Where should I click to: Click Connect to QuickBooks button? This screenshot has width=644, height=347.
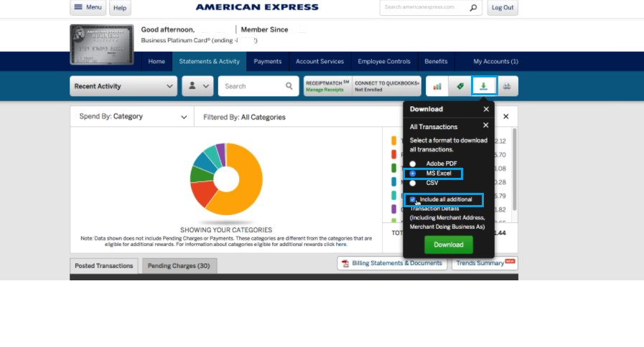(x=386, y=86)
